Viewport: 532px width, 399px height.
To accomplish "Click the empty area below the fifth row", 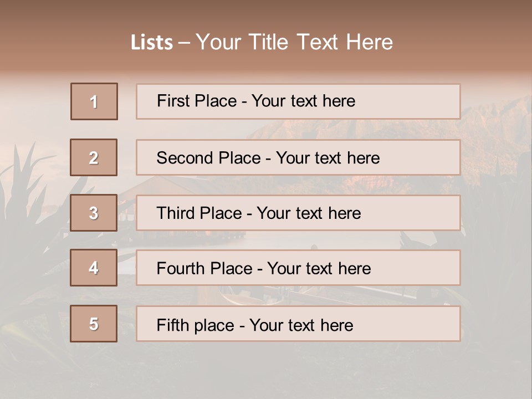I will (x=266, y=369).
